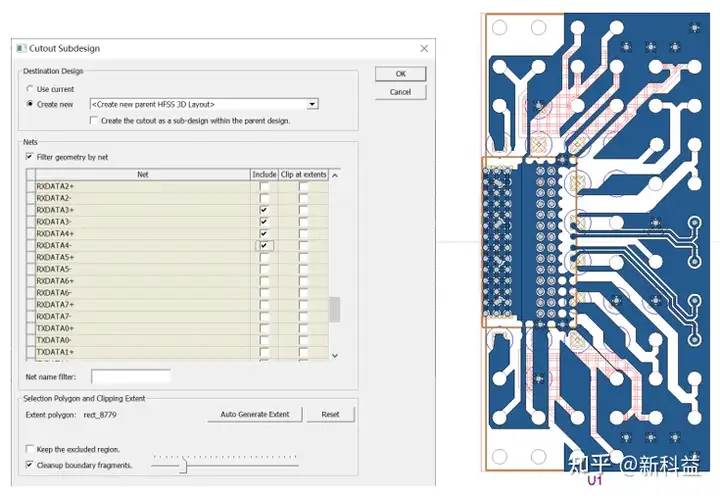
Task: Uncheck Include for RXDATA4-
Action: (264, 245)
